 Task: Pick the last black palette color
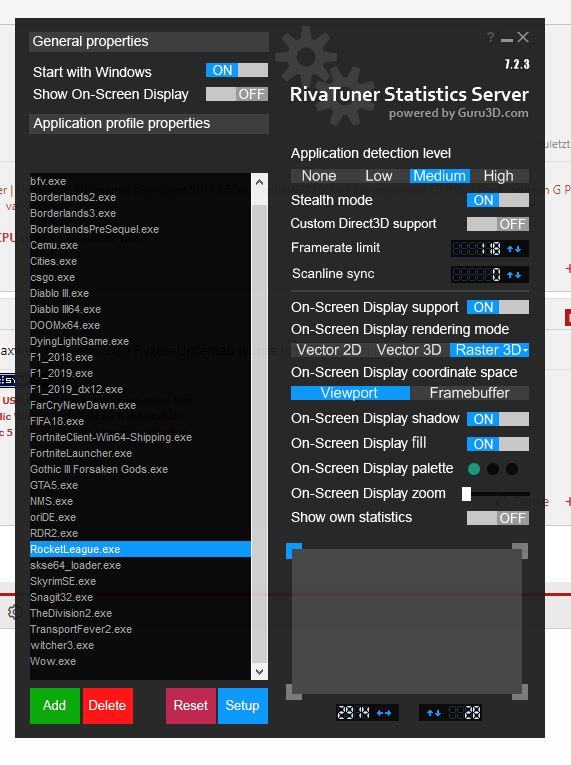pyautogui.click(x=512, y=469)
